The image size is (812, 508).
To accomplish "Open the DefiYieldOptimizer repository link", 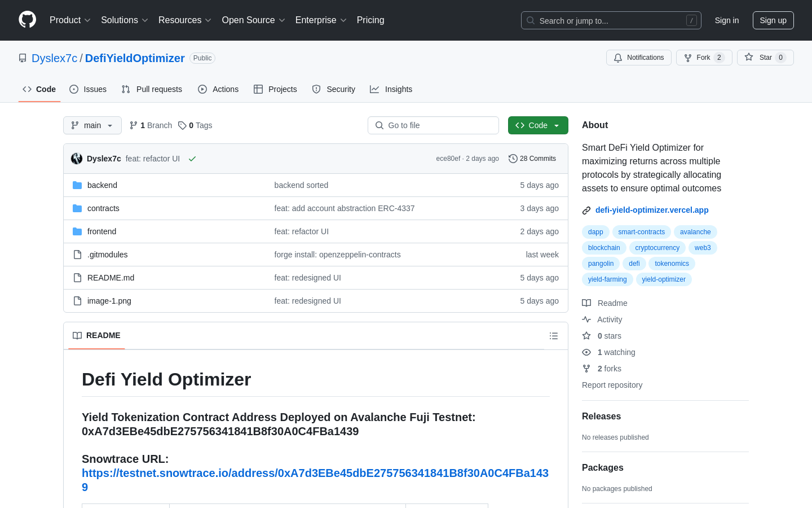I will pos(135,58).
